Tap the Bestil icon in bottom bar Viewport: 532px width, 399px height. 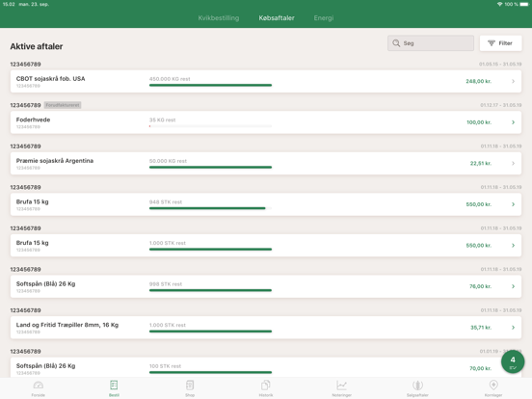click(x=114, y=386)
